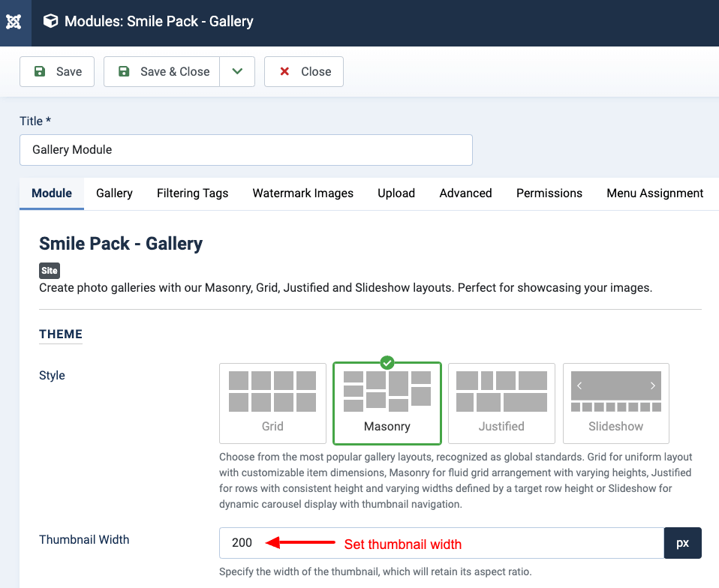This screenshot has width=719, height=588.
Task: Close the module editor with Close
Action: click(303, 71)
